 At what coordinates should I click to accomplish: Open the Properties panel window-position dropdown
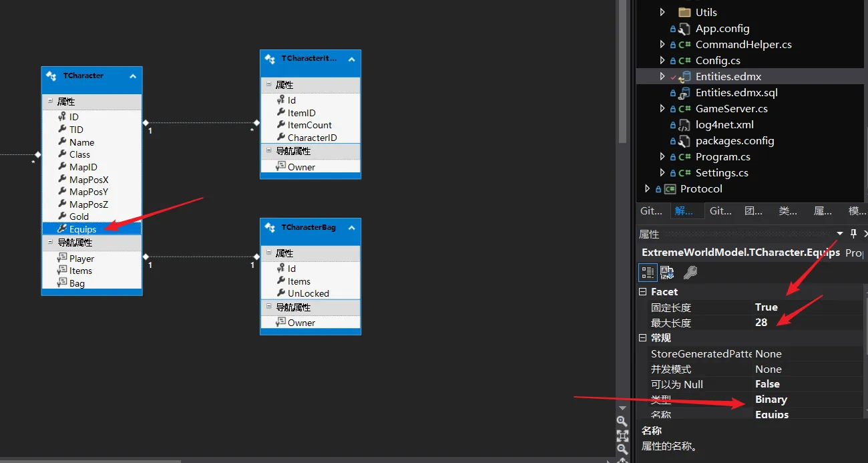pyautogui.click(x=840, y=234)
